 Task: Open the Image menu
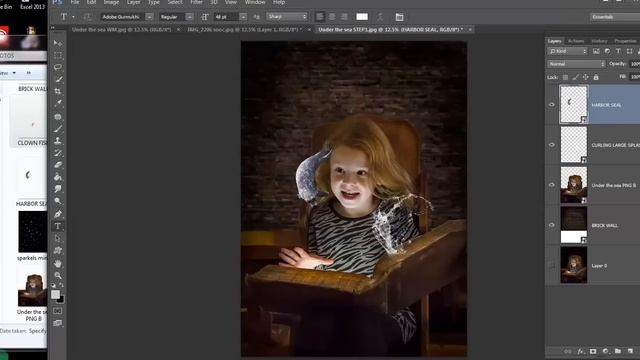[x=111, y=2]
